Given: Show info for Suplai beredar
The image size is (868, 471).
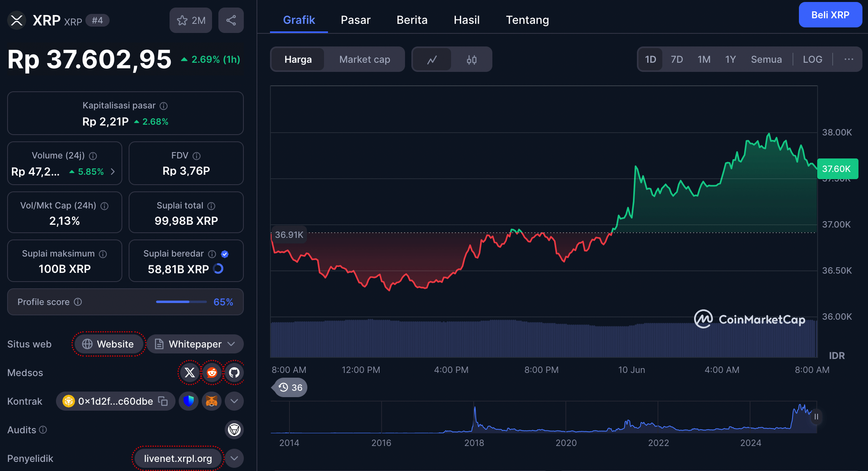Looking at the screenshot, I should [x=212, y=254].
